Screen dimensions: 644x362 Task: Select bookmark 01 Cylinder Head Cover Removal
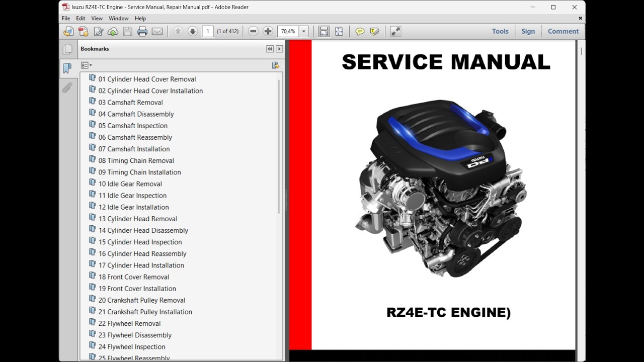coord(147,79)
